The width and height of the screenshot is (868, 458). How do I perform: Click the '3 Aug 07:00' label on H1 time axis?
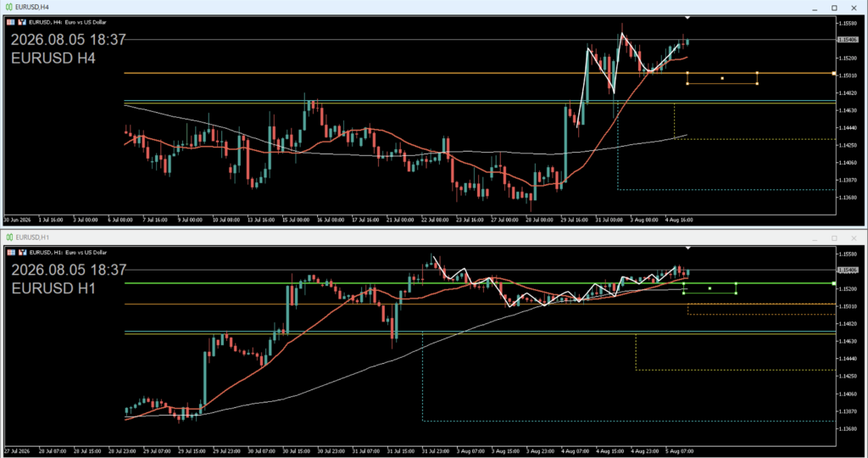[470, 451]
